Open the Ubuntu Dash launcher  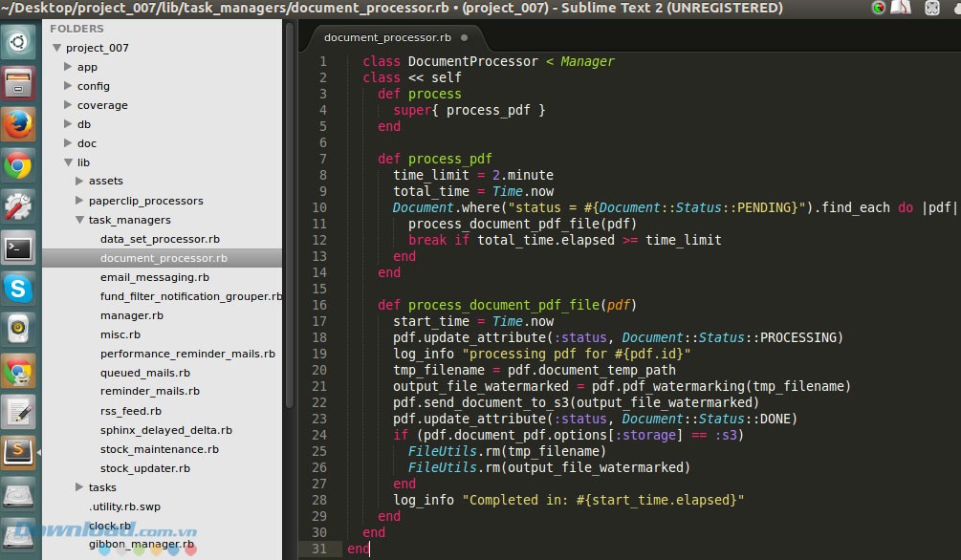pyautogui.click(x=19, y=42)
